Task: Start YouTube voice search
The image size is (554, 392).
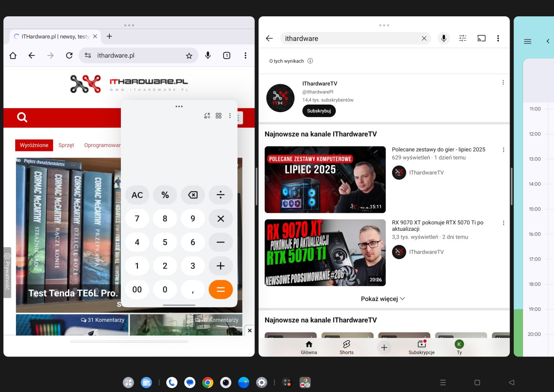Action: coord(444,38)
